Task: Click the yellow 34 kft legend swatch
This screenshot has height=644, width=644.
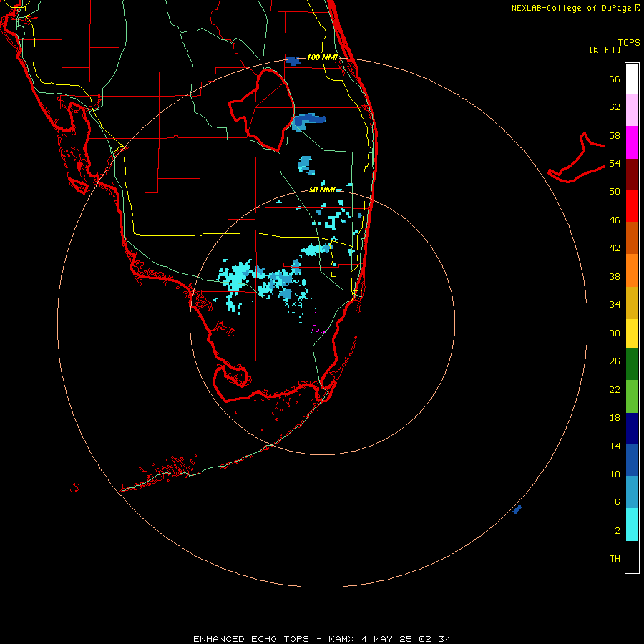Action: click(632, 333)
